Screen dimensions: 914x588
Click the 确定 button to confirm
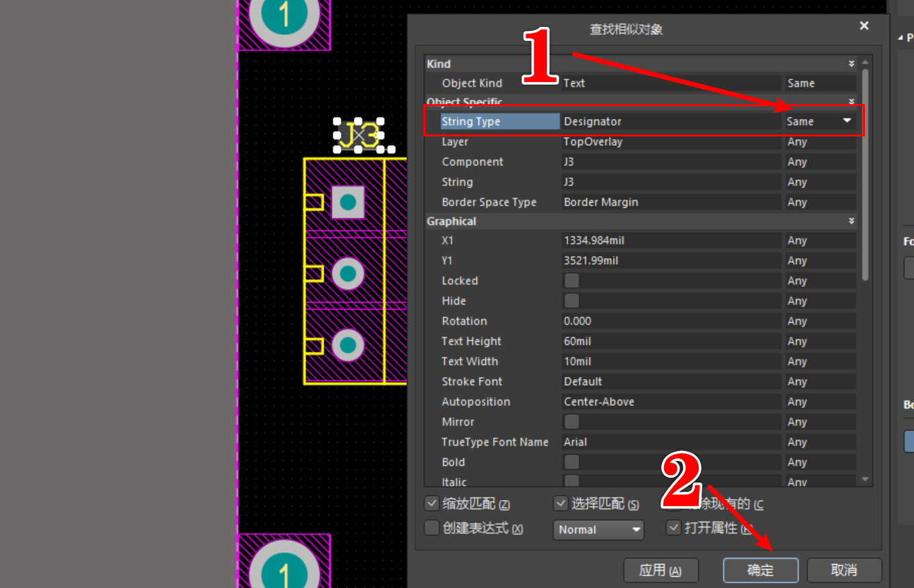(760, 569)
